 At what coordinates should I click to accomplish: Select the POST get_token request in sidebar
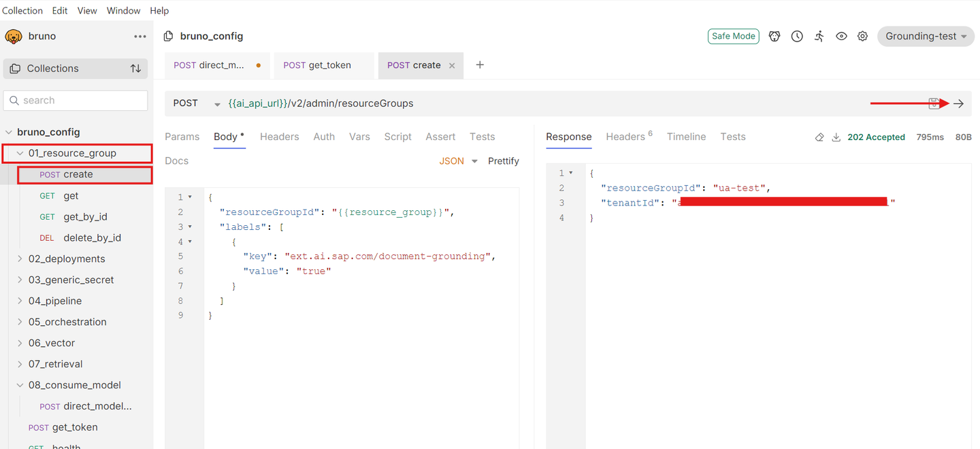pyautogui.click(x=63, y=428)
